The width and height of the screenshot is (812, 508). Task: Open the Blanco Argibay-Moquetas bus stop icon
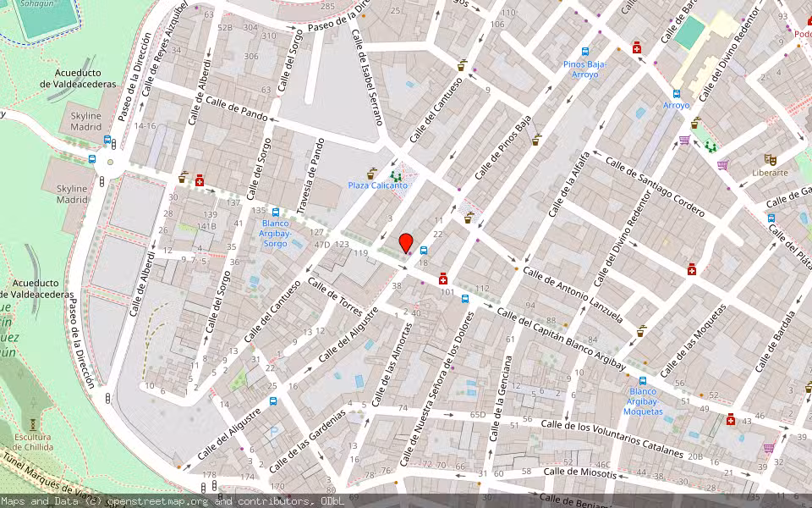pyautogui.click(x=643, y=380)
